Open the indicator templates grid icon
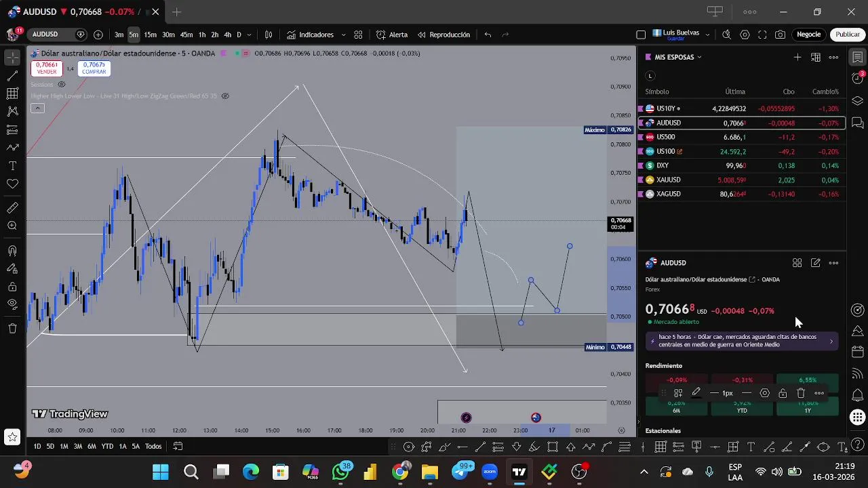 [x=358, y=35]
